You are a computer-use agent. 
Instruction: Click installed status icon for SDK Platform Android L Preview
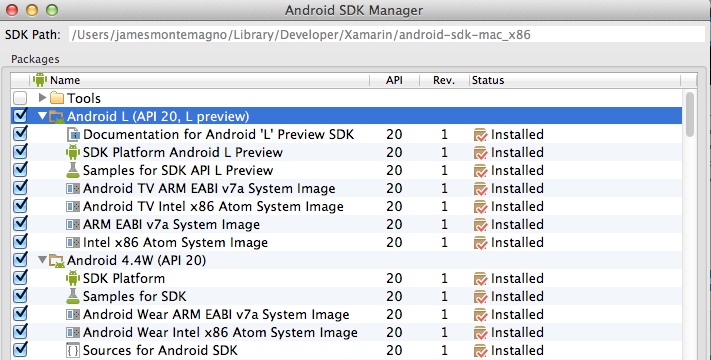[x=480, y=153]
